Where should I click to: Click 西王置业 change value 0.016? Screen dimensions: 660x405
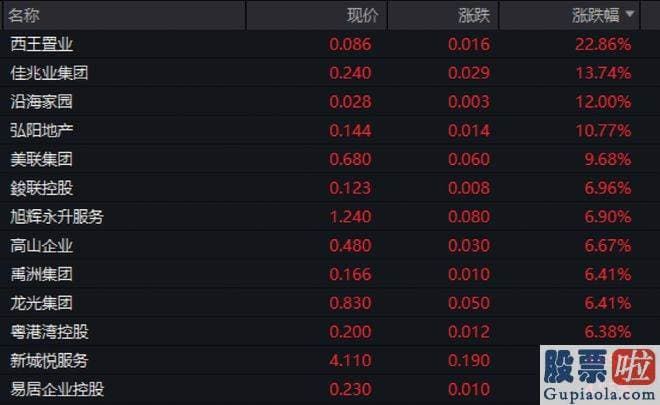pyautogui.click(x=469, y=44)
